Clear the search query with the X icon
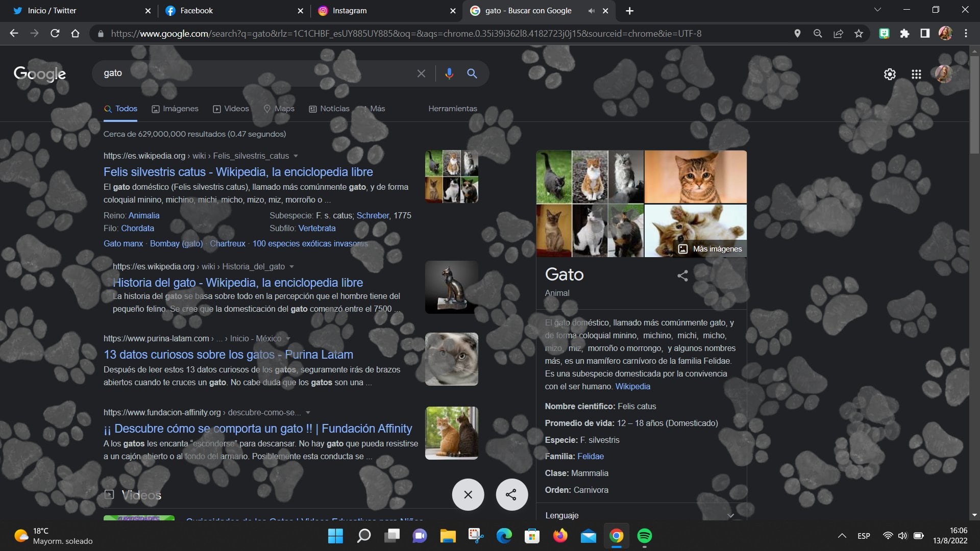The image size is (980, 551). 421,73
